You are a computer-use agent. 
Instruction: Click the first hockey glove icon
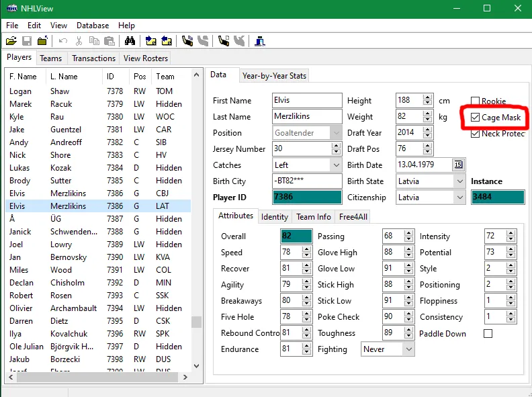tap(187, 41)
